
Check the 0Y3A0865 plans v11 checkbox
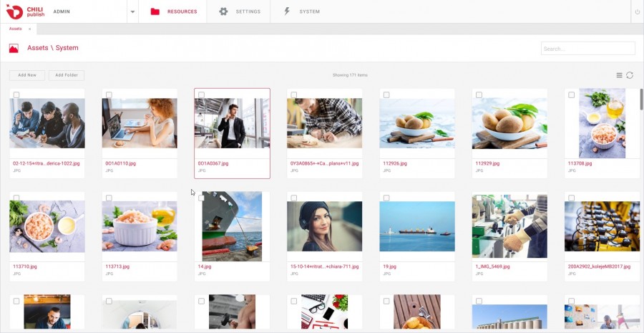[x=293, y=95]
